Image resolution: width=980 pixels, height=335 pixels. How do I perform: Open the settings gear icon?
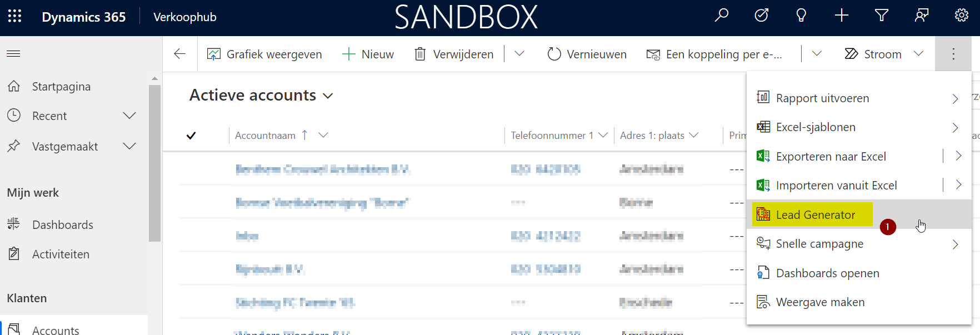point(961,16)
